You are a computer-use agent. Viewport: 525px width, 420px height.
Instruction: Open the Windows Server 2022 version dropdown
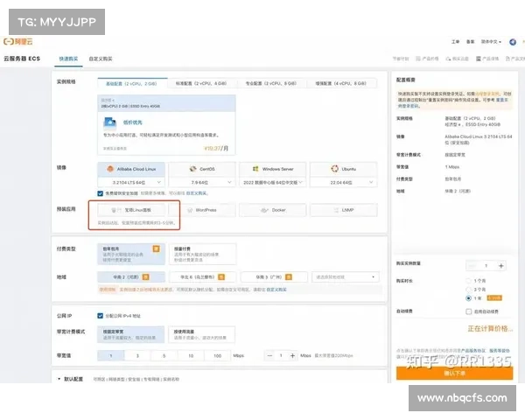(x=272, y=182)
